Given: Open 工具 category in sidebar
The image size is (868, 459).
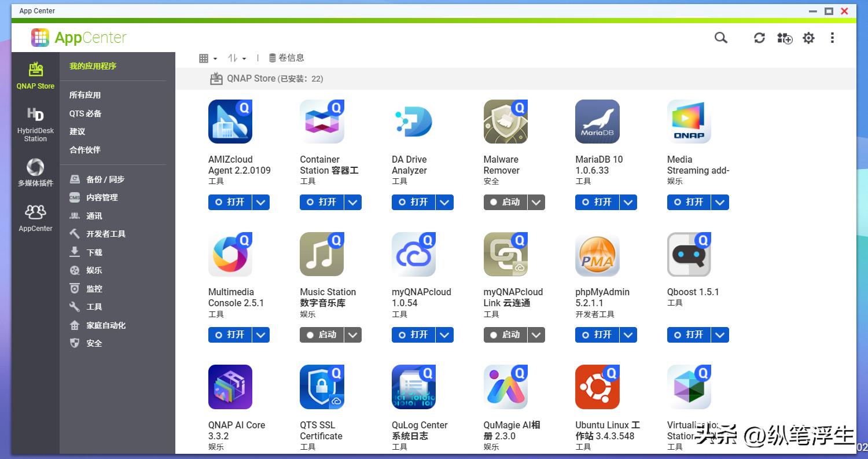Looking at the screenshot, I should tap(86, 307).
